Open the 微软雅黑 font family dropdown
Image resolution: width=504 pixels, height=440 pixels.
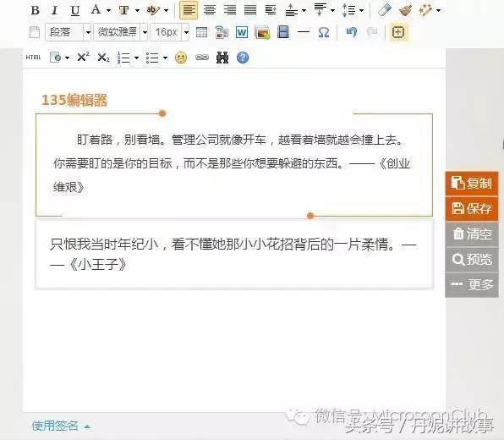121,32
